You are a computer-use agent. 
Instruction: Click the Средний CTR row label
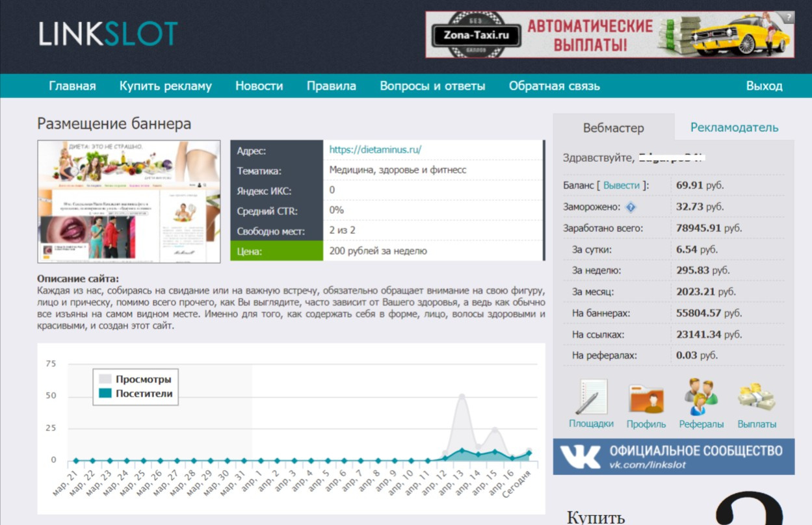267,211
